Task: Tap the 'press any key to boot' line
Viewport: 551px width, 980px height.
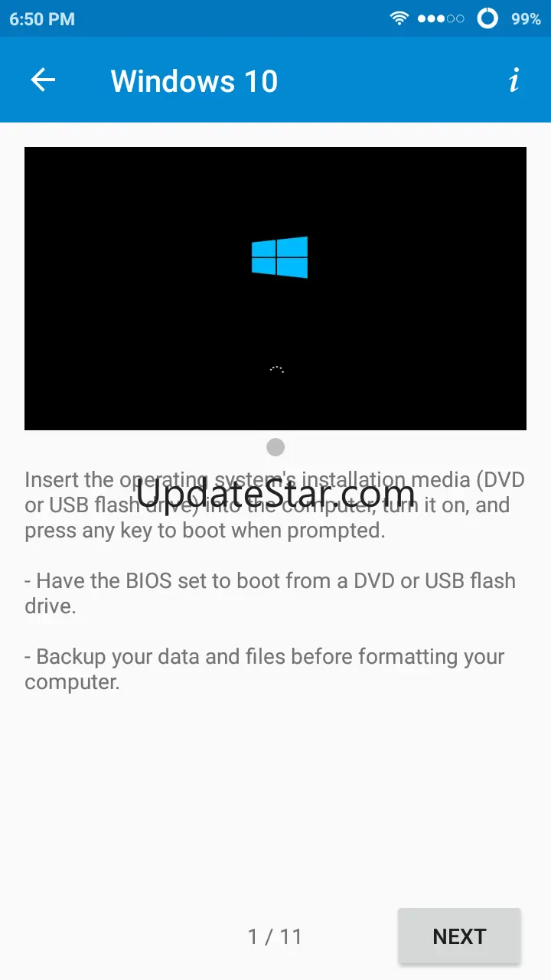Action: pos(205,530)
